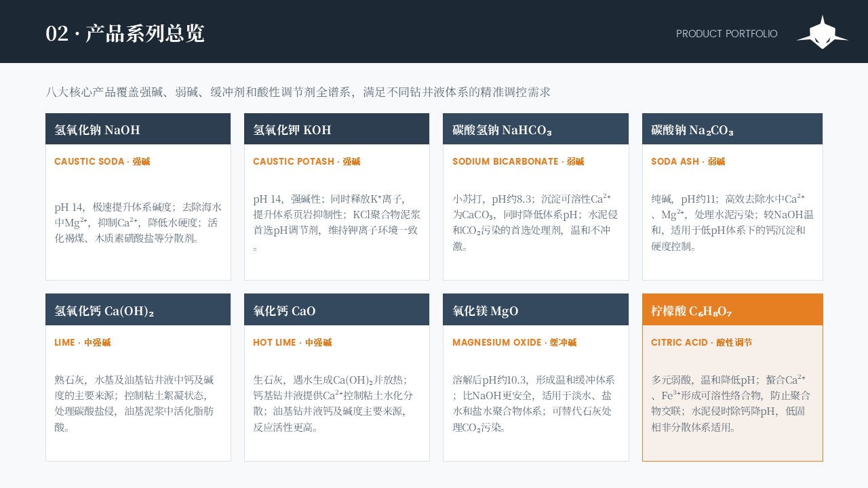Select the CITRIC ACID · 酸性调节 label

[701, 342]
